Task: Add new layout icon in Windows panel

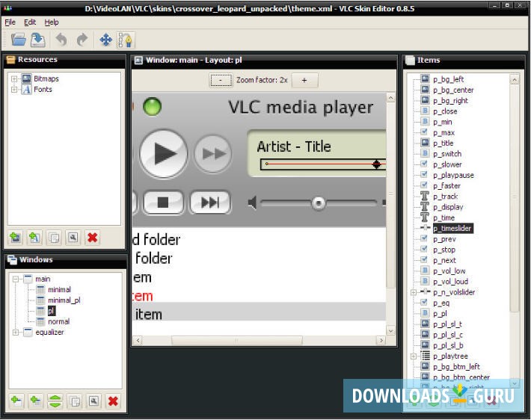Action: tap(36, 401)
